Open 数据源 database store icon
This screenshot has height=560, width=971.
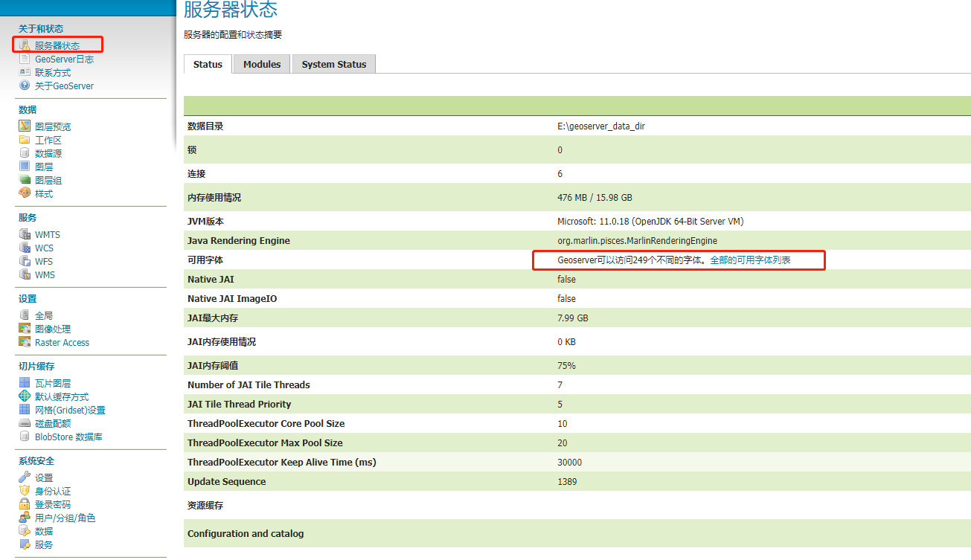tap(25, 153)
